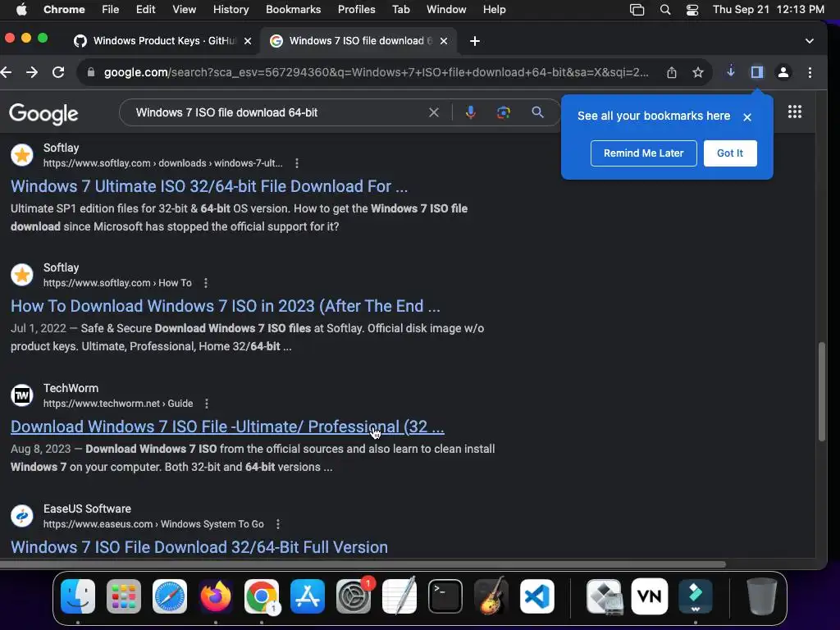This screenshot has height=630, width=840.
Task: Submit search with magnifier icon
Action: 537,112
